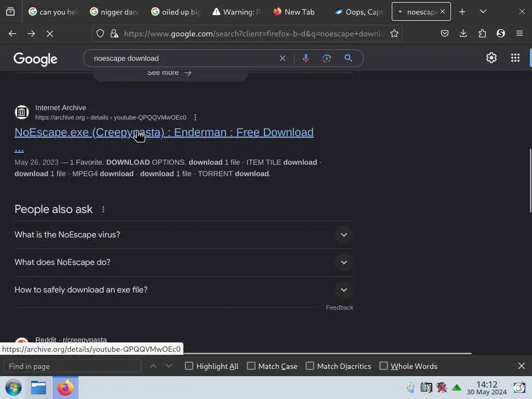Open the People also ask options menu
Image resolution: width=532 pixels, height=399 pixels.
pyautogui.click(x=103, y=210)
